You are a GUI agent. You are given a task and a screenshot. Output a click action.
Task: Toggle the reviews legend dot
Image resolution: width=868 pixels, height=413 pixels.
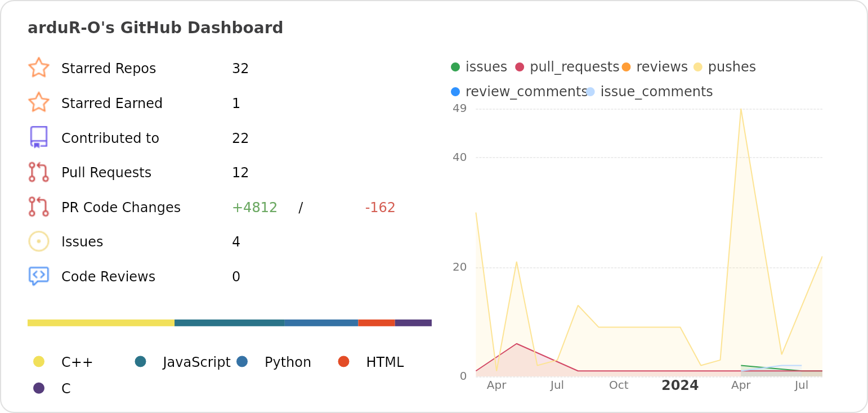point(626,67)
